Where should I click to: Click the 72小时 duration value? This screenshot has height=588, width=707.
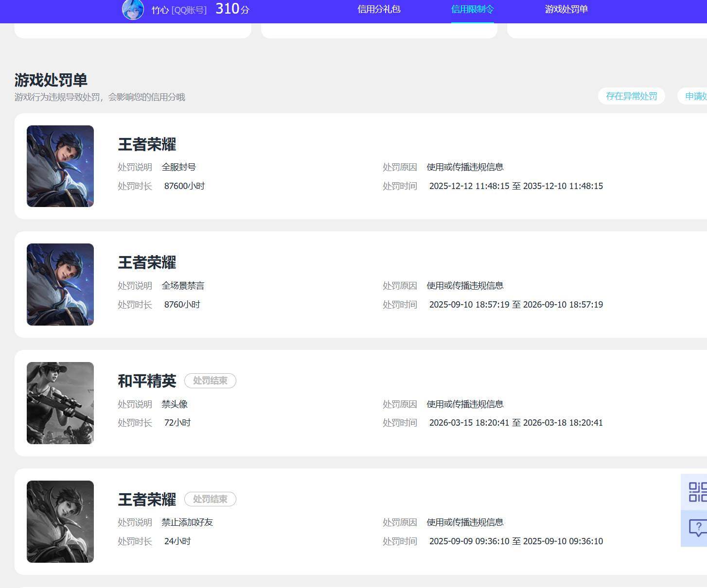[x=177, y=423]
